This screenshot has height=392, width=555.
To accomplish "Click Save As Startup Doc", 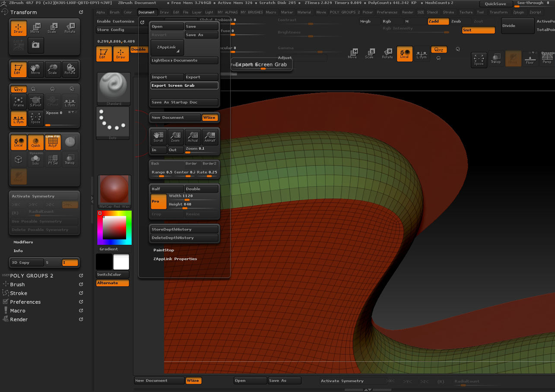I will 184,102.
